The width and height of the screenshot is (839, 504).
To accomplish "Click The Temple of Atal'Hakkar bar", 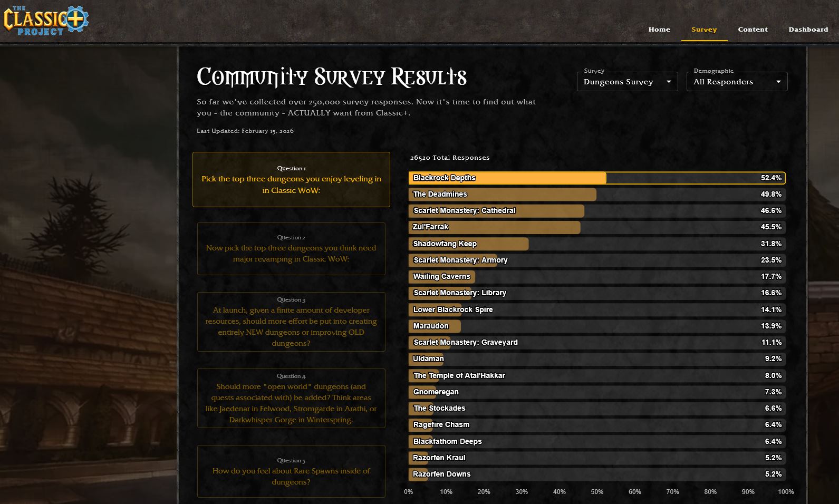I will point(597,376).
